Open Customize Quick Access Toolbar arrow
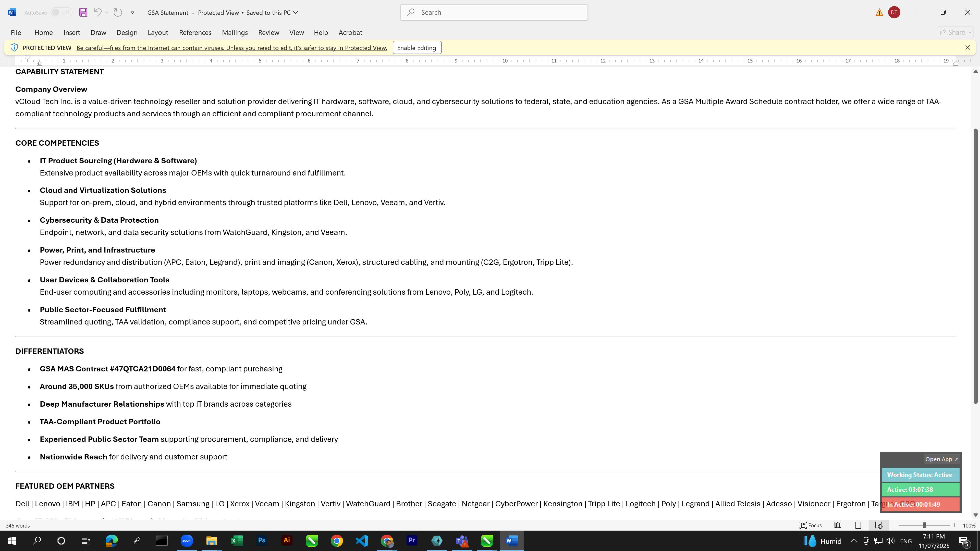 132,12
